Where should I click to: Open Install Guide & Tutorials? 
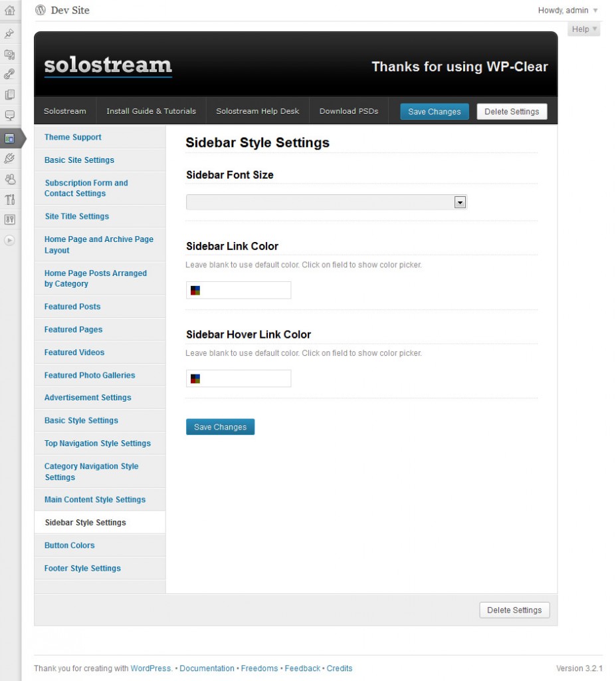(151, 111)
